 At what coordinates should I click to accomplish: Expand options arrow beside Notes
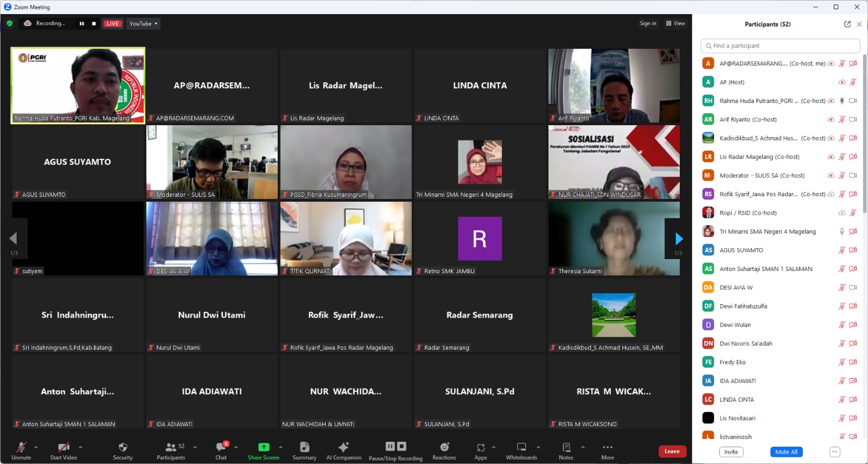[x=583, y=447]
